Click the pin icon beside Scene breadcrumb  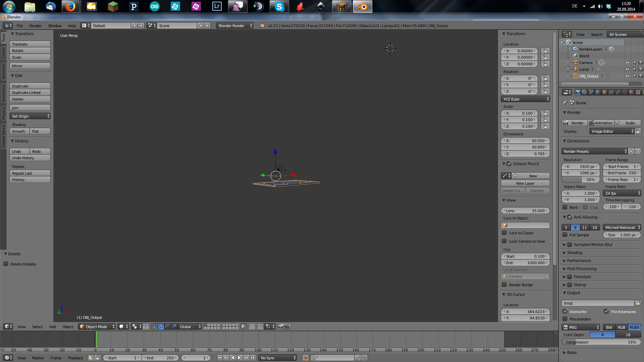(x=565, y=103)
